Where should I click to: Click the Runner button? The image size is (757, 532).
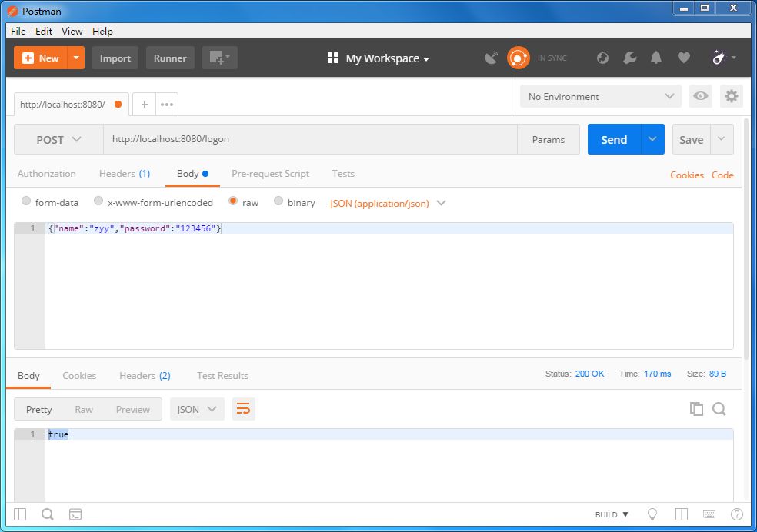[x=170, y=58]
